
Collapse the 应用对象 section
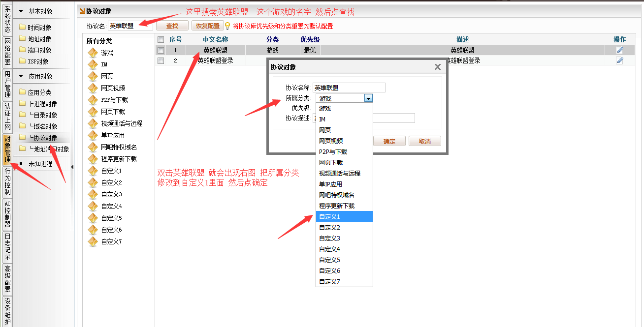(21, 76)
